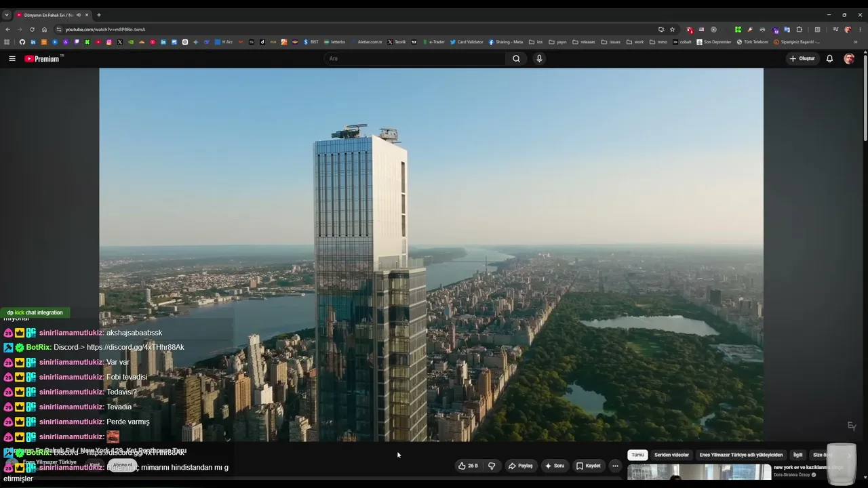Viewport: 868px width, 488px height.
Task: Expand the tab search dropdown arrow
Action: tap(7, 15)
